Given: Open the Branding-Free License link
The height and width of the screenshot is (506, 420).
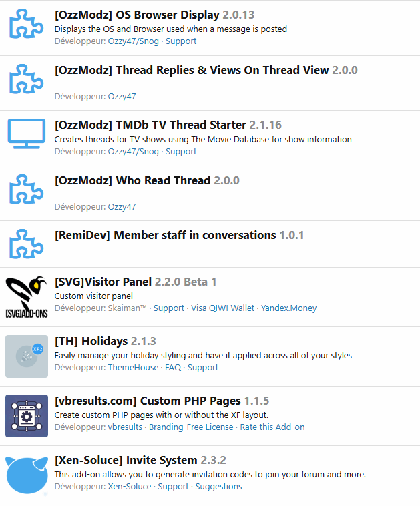Looking at the screenshot, I should [191, 427].
